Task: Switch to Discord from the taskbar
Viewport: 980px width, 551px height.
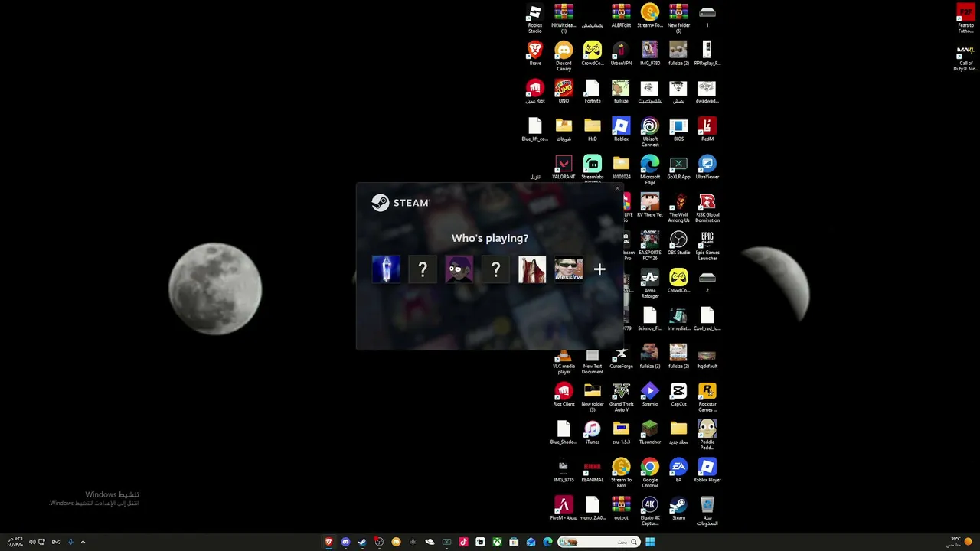Action: (x=345, y=542)
